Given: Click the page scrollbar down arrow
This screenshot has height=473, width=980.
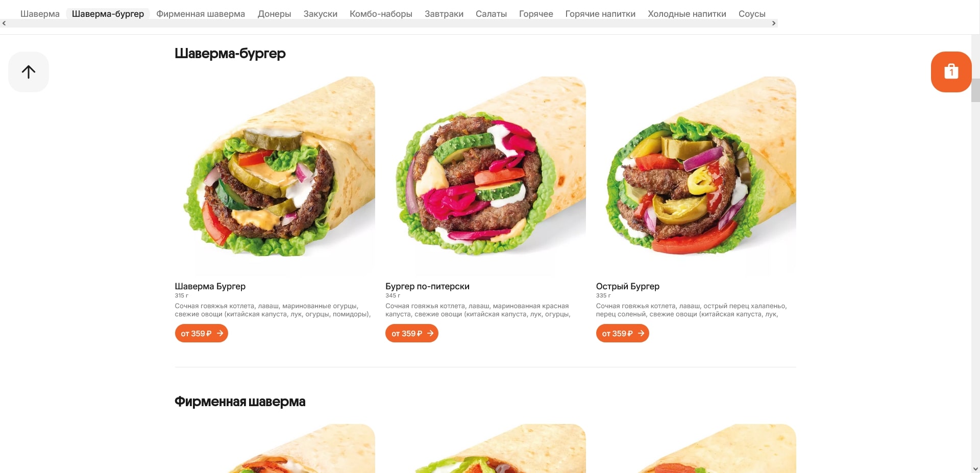Looking at the screenshot, I should tap(975, 468).
